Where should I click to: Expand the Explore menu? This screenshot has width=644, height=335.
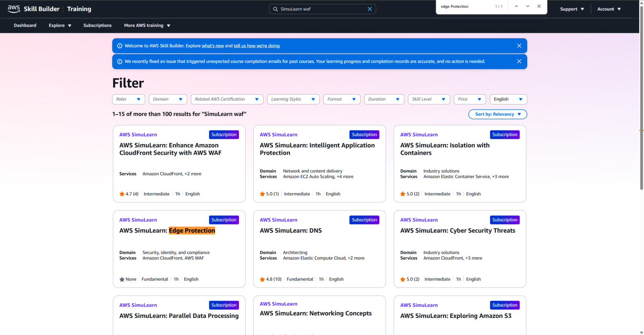tap(60, 25)
